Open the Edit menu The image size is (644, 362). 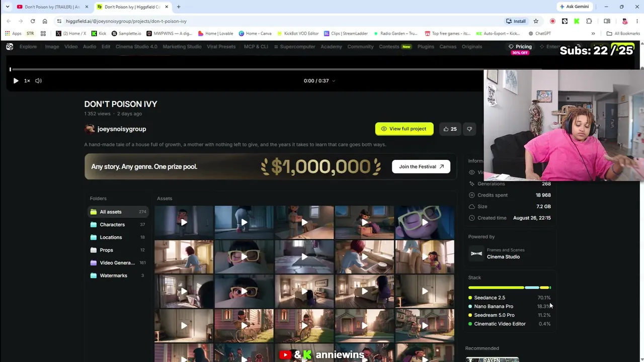click(x=106, y=46)
